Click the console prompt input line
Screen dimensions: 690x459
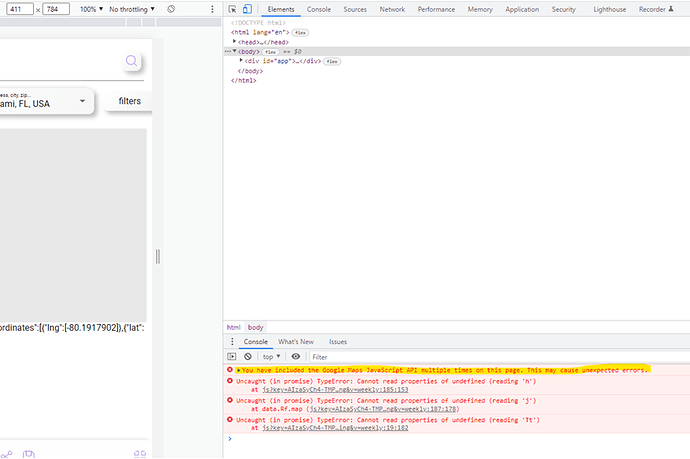458,439
